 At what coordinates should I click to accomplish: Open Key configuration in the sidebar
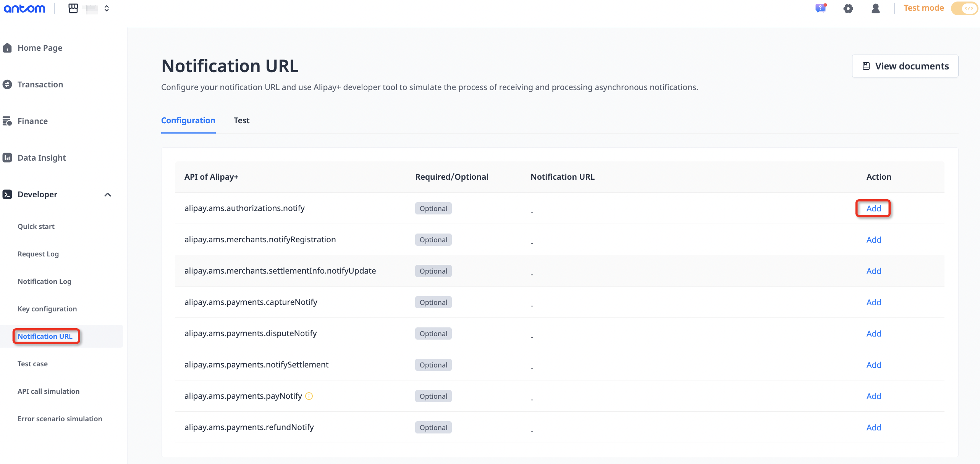click(x=47, y=309)
